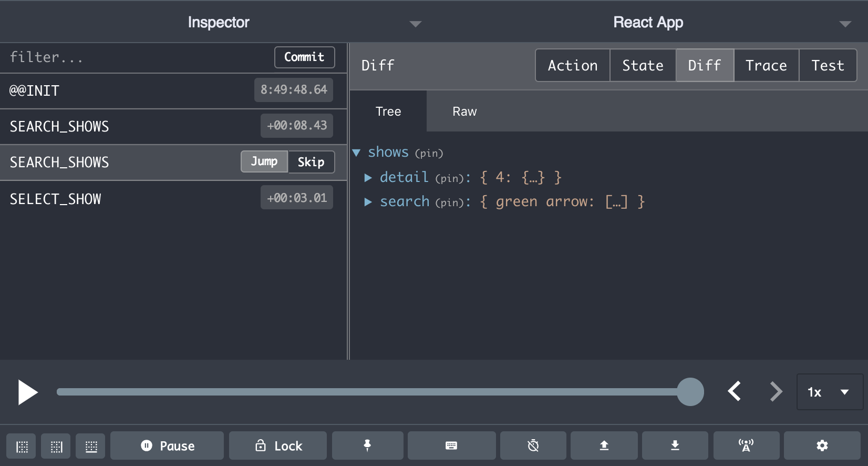
Task: Open the dispatcher with the keyboard icon
Action: coord(451,446)
